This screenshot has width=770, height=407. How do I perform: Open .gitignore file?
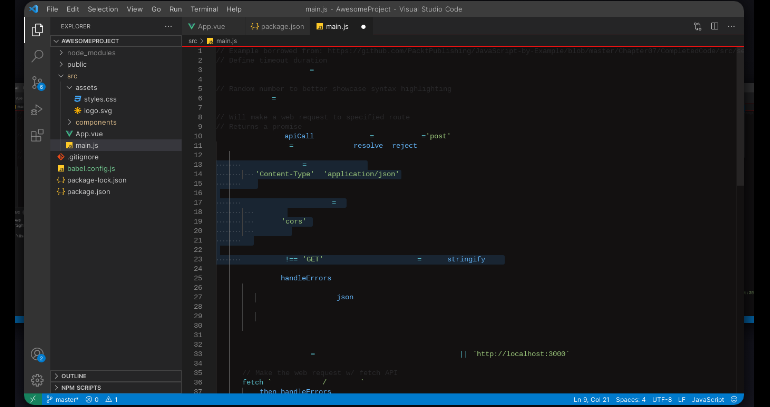[116, 157]
